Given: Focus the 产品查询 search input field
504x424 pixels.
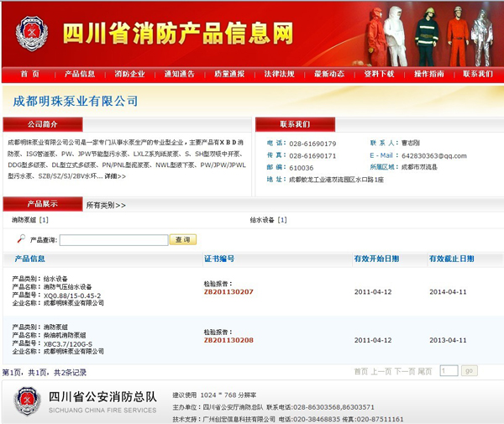Looking at the screenshot, I should [113, 240].
